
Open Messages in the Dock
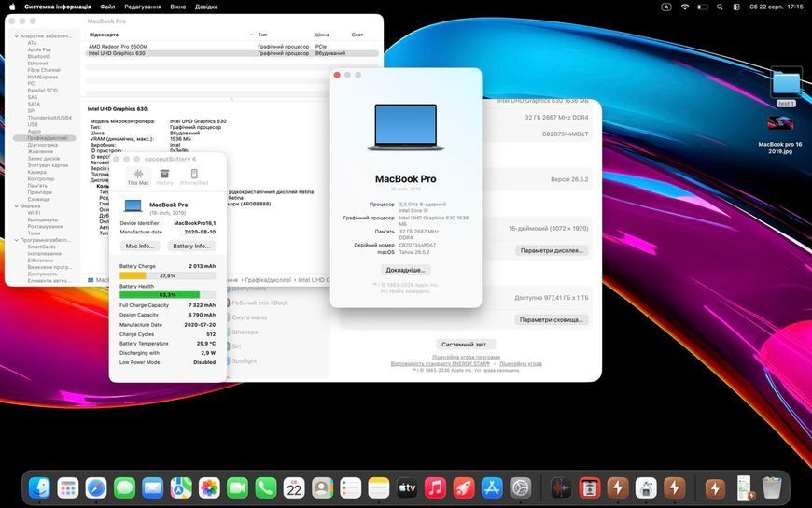pos(124,487)
